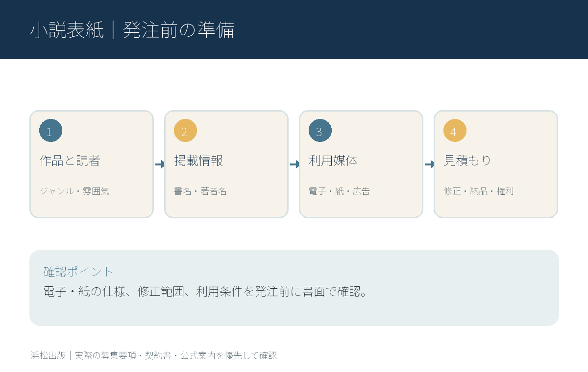This screenshot has width=588, height=372.
Task: Click the slide title 小説表紙｜発注前の準備
Action: click(x=132, y=30)
